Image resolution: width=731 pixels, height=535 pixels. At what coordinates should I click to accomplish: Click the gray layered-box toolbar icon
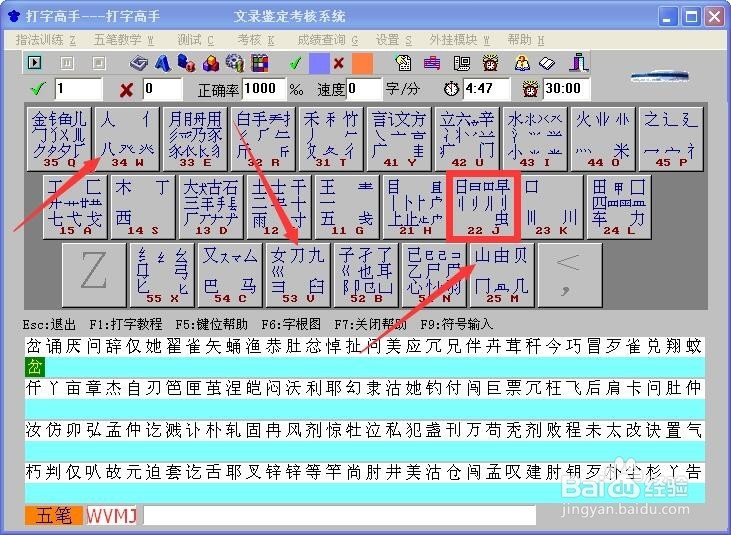point(138,63)
